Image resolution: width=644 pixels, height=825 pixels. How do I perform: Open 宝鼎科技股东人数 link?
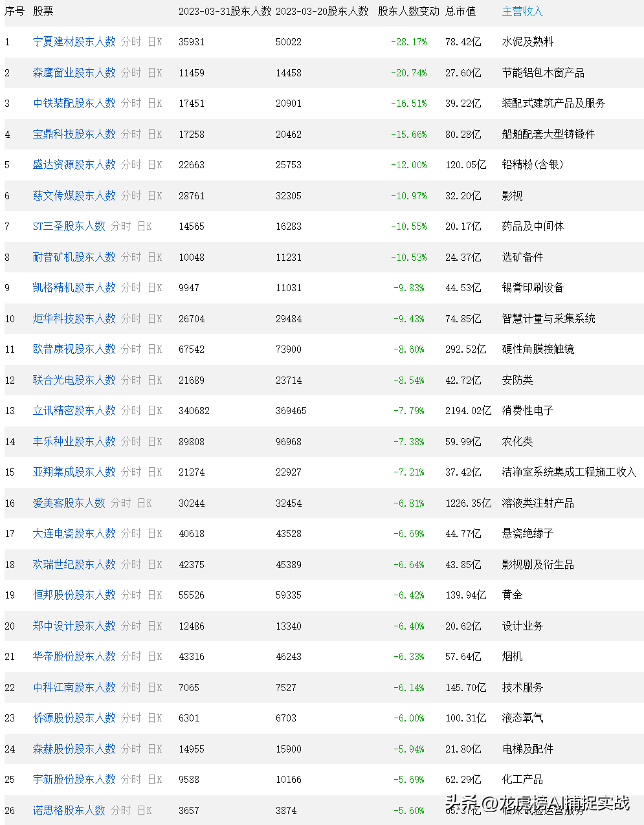point(74,134)
